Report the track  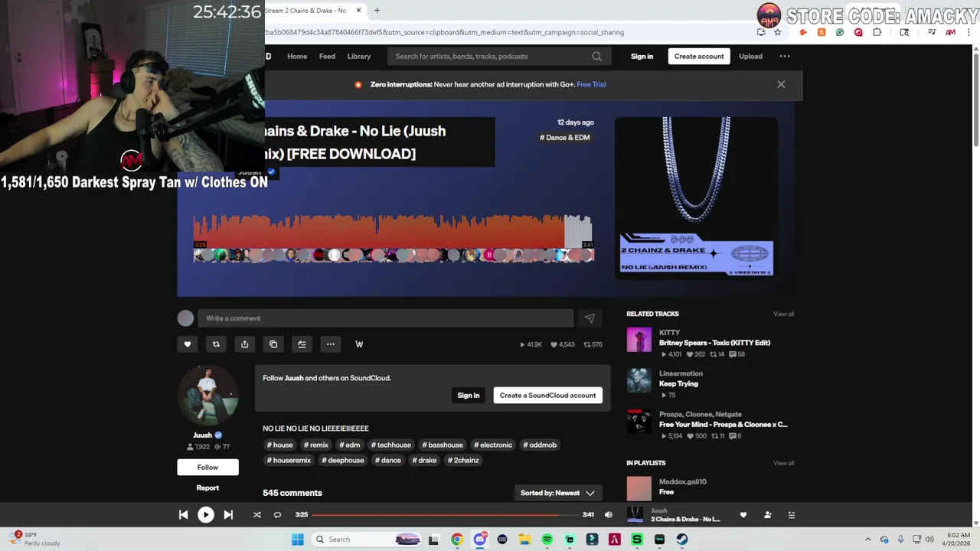click(x=207, y=487)
